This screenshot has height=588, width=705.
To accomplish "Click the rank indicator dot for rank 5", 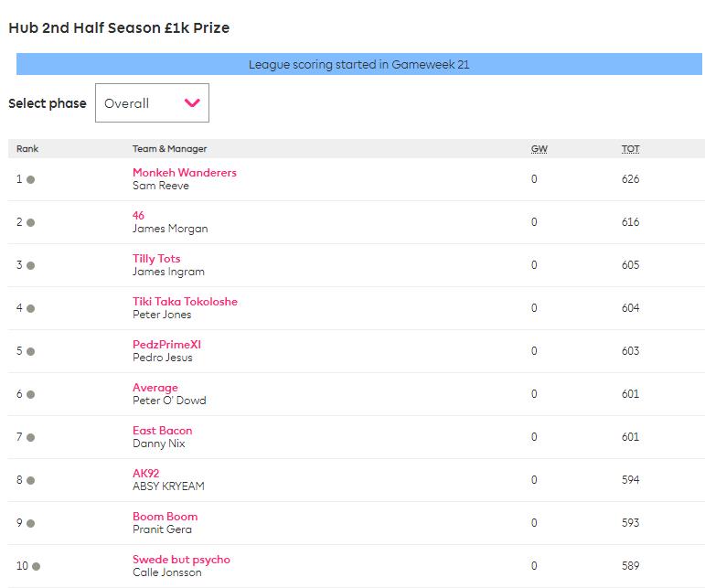I will coord(30,351).
